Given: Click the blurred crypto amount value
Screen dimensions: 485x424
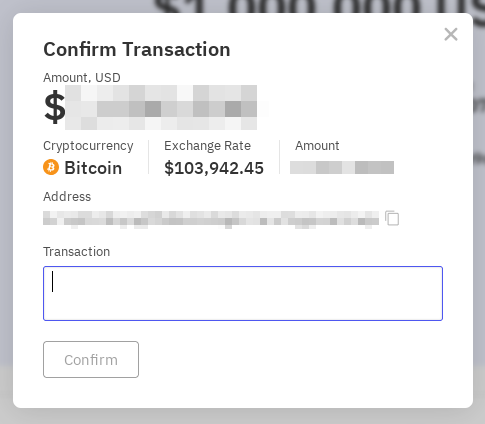Looking at the screenshot, I should coord(342,167).
